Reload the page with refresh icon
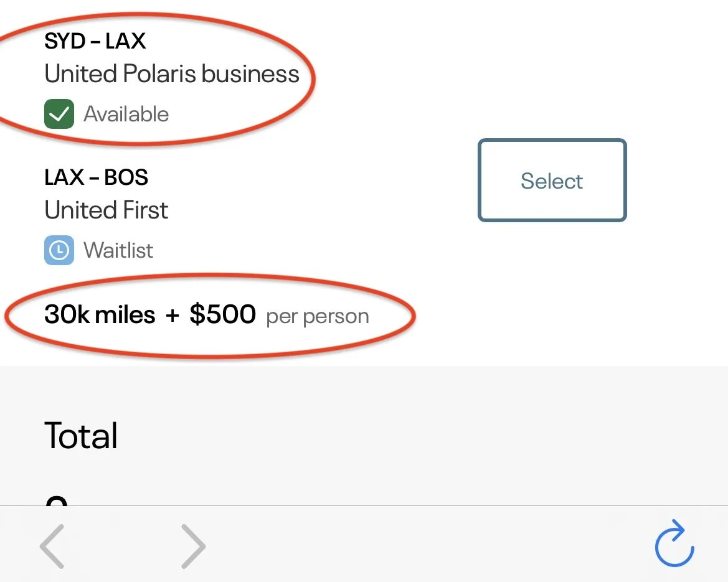The height and width of the screenshot is (582, 728). (x=674, y=545)
